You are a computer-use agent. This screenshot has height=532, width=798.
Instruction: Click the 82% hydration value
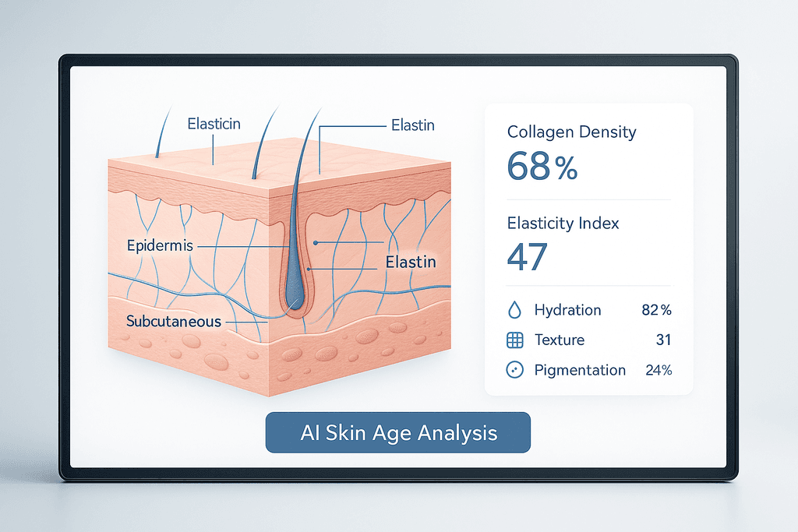tap(657, 310)
